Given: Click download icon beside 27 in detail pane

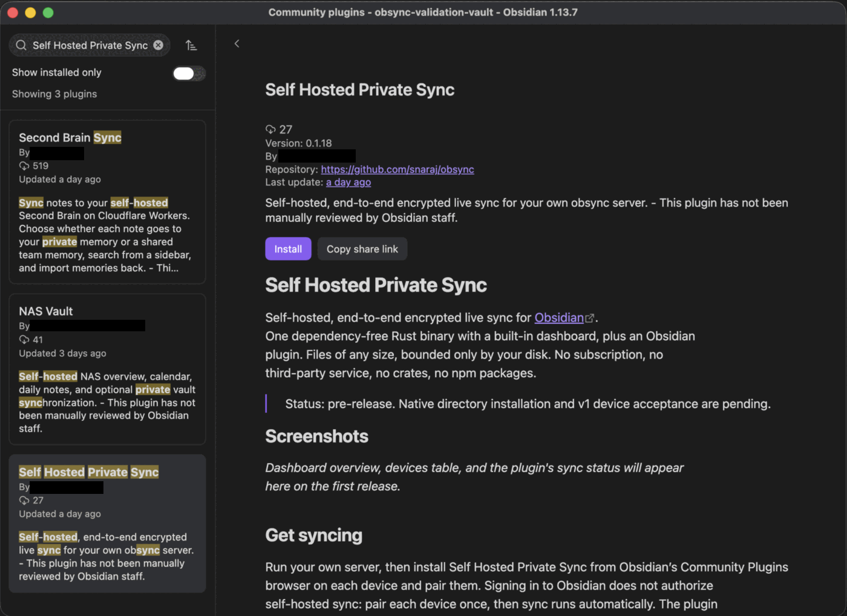Looking at the screenshot, I should click(270, 129).
